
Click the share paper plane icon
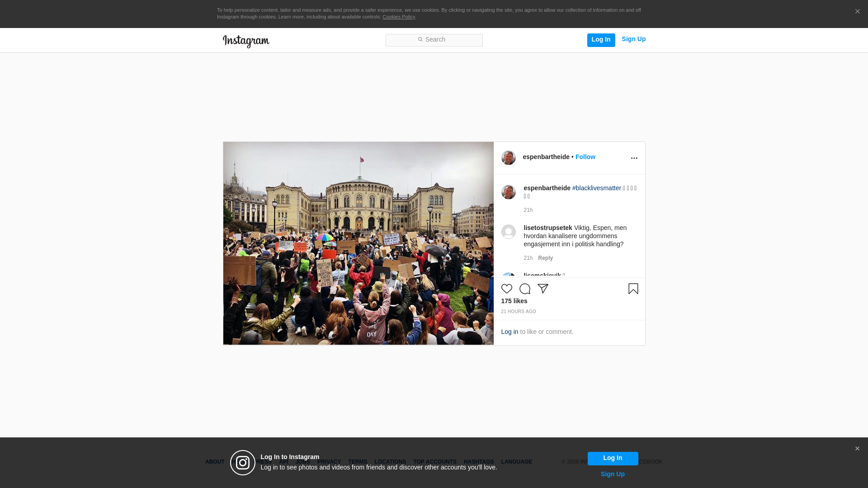(x=542, y=289)
